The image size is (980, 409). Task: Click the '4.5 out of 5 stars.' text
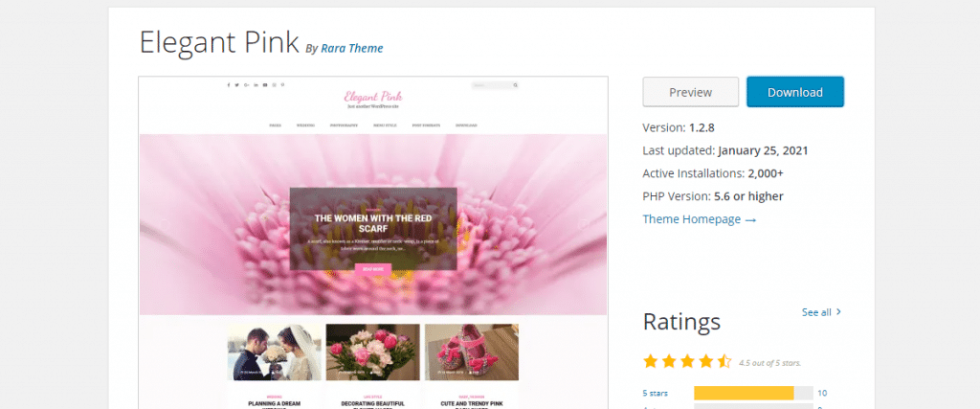click(769, 363)
